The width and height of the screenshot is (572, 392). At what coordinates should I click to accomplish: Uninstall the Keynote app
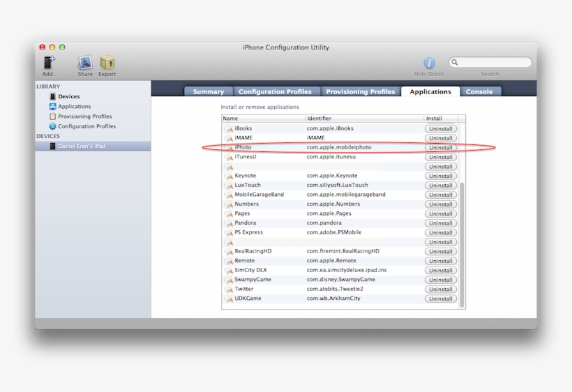[441, 176]
